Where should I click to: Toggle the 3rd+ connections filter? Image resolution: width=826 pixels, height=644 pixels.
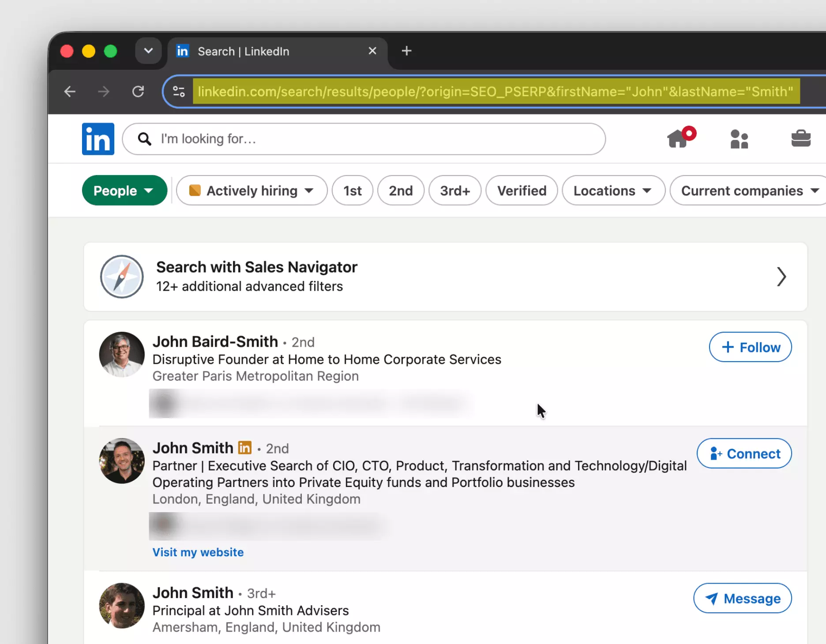click(455, 191)
